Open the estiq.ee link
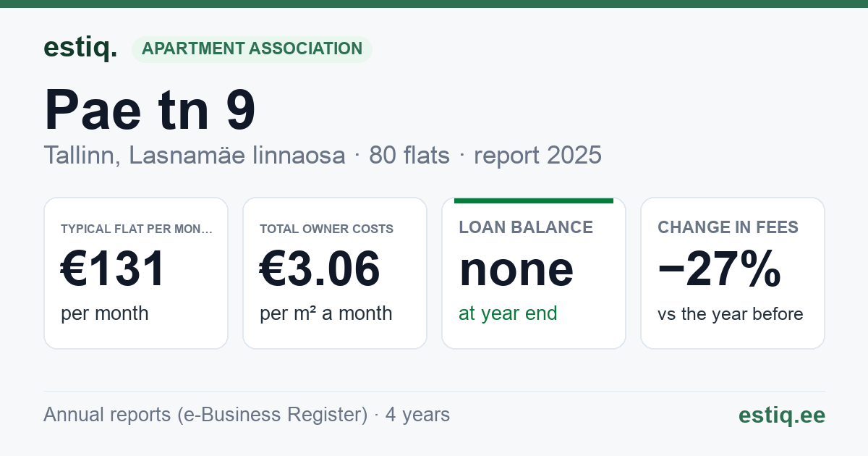This screenshot has width=868, height=456. pos(782,415)
